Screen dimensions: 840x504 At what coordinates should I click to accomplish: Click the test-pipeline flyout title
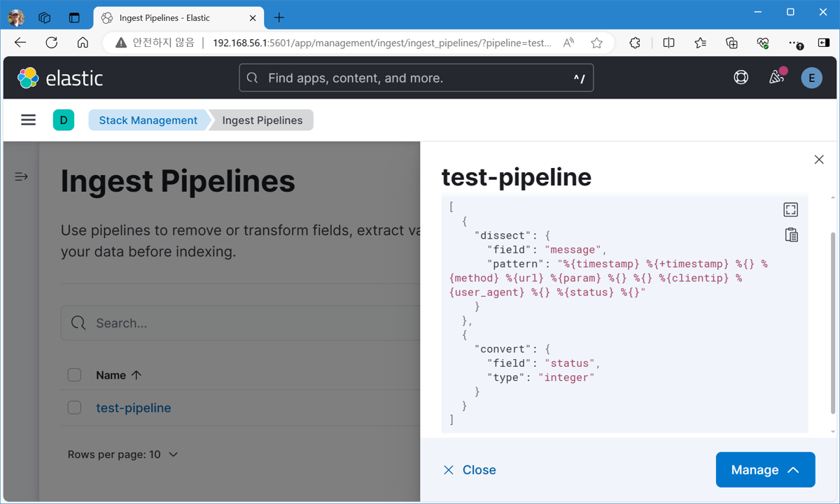[x=517, y=176]
